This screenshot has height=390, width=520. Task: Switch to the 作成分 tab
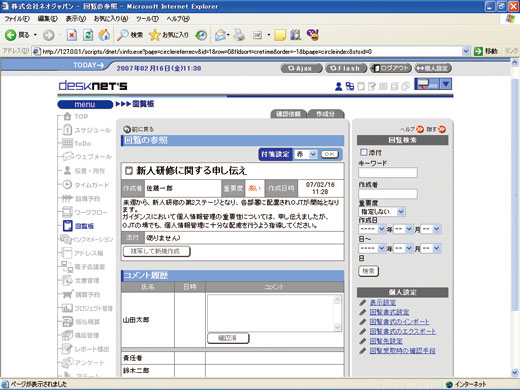(326, 114)
